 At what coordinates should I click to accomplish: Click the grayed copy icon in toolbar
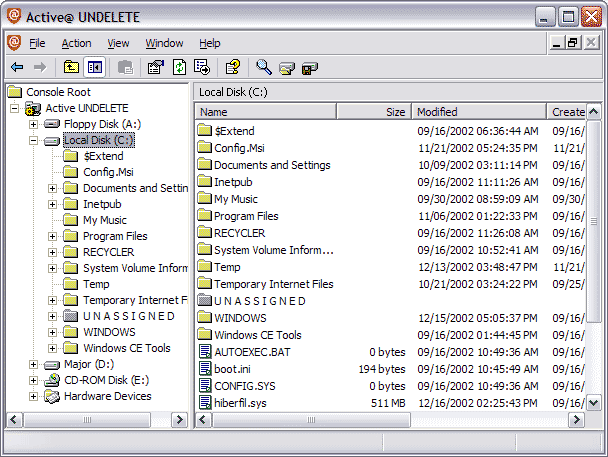[x=125, y=67]
